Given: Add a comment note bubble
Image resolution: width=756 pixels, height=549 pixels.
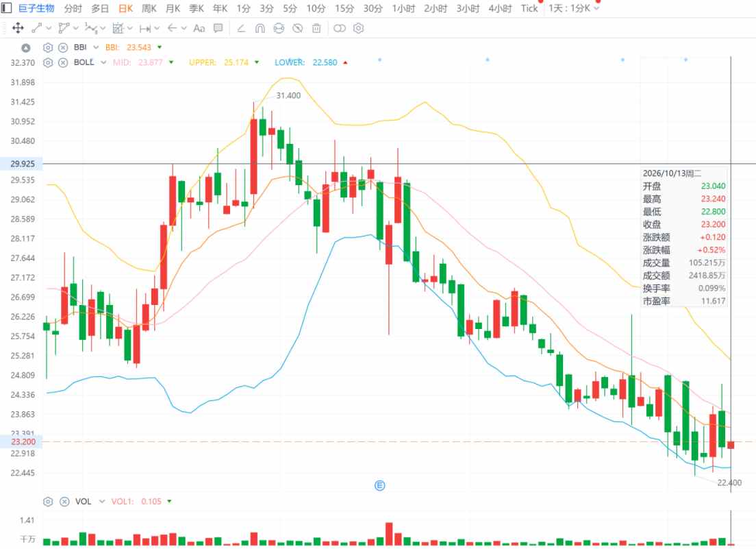Looking at the screenshot, I should click(218, 28).
